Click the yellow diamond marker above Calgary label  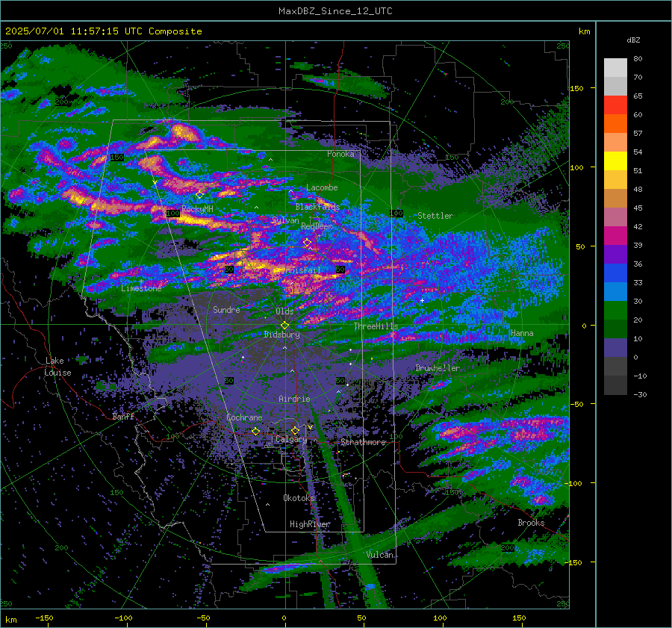click(x=295, y=430)
